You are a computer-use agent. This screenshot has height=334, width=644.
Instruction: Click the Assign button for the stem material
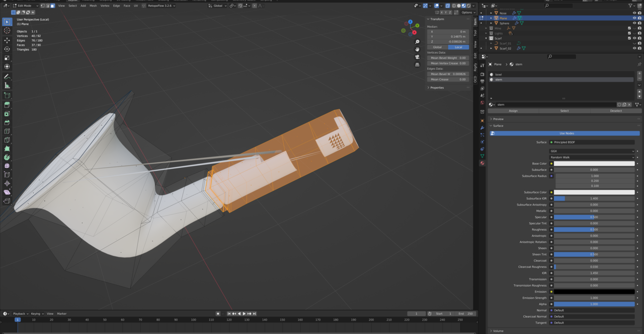tap(513, 110)
